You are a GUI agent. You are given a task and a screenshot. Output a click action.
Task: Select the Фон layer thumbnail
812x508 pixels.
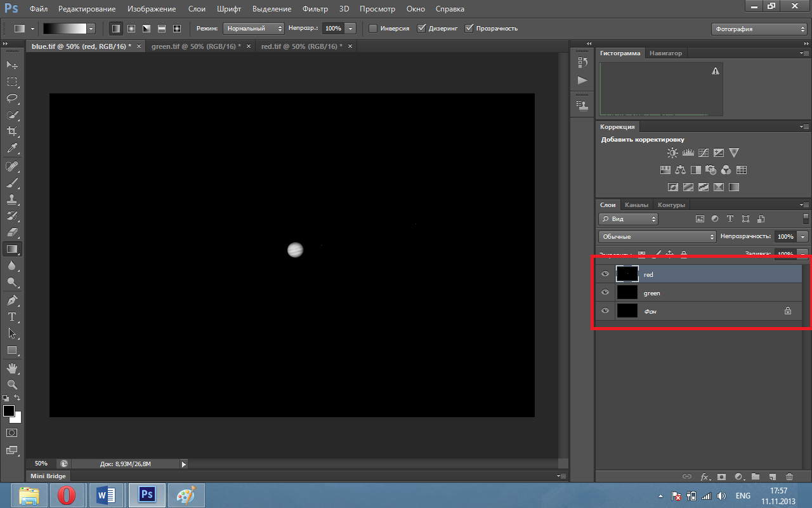coord(627,311)
